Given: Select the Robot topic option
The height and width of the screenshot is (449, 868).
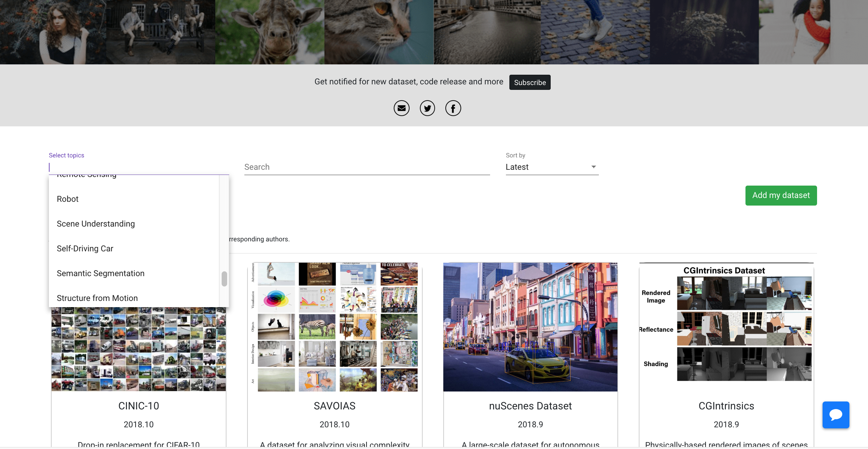Looking at the screenshot, I should click(67, 199).
